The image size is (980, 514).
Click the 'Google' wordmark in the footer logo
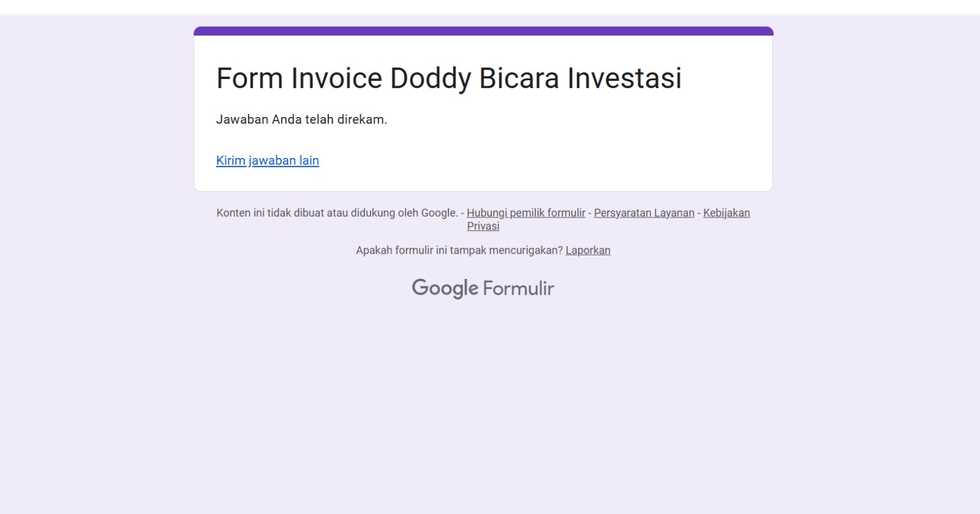point(445,288)
